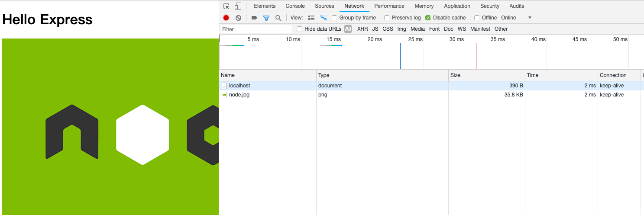Switch to the Application tab
Viewport: 644px width, 215px height.
click(457, 6)
